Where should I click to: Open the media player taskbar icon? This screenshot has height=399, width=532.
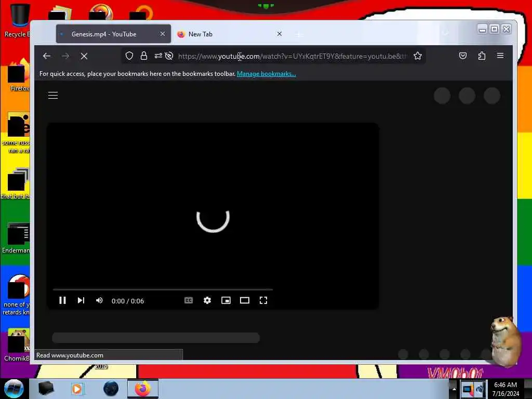pyautogui.click(x=77, y=389)
